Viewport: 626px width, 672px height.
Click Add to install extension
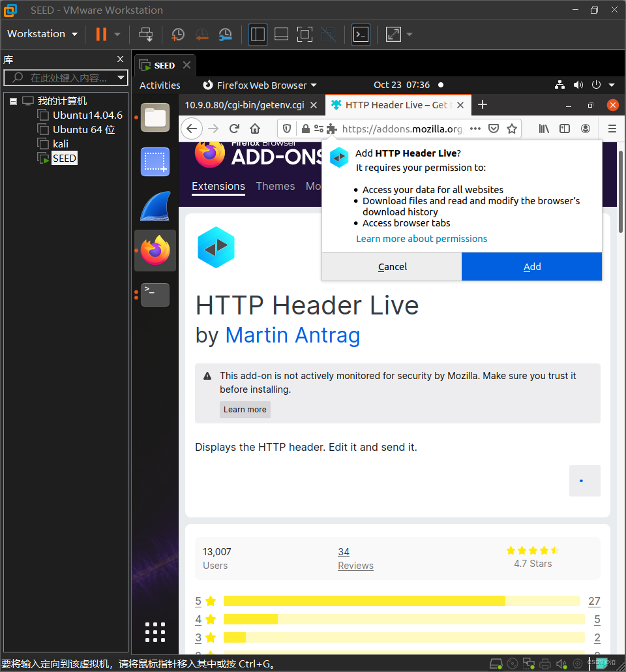click(x=531, y=267)
